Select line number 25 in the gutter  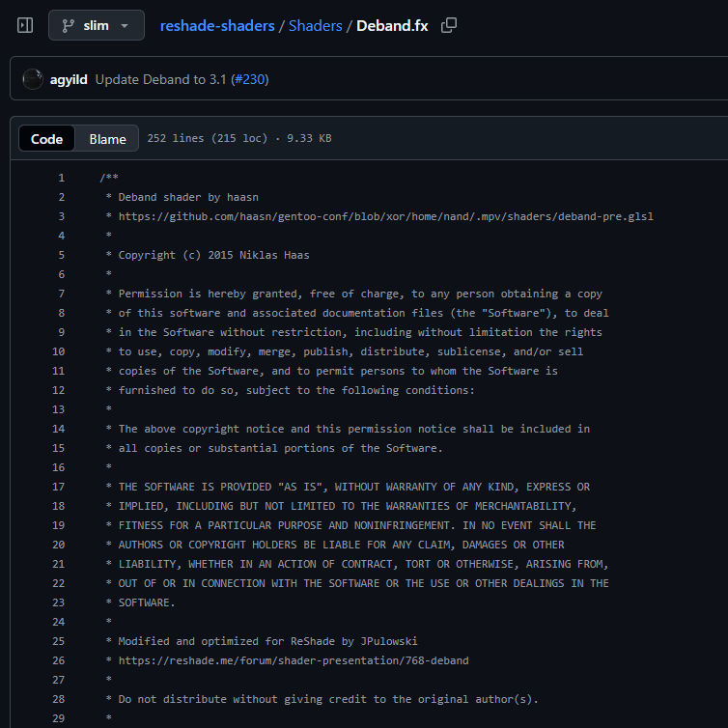[x=58, y=641]
